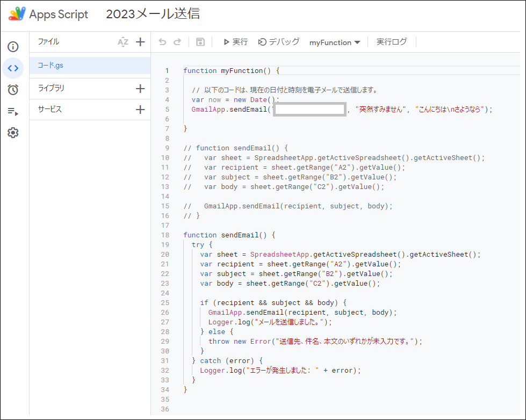Screen dimensions: 526x420
Task: Open Project Settings gear icon
Action: pyautogui.click(x=13, y=133)
